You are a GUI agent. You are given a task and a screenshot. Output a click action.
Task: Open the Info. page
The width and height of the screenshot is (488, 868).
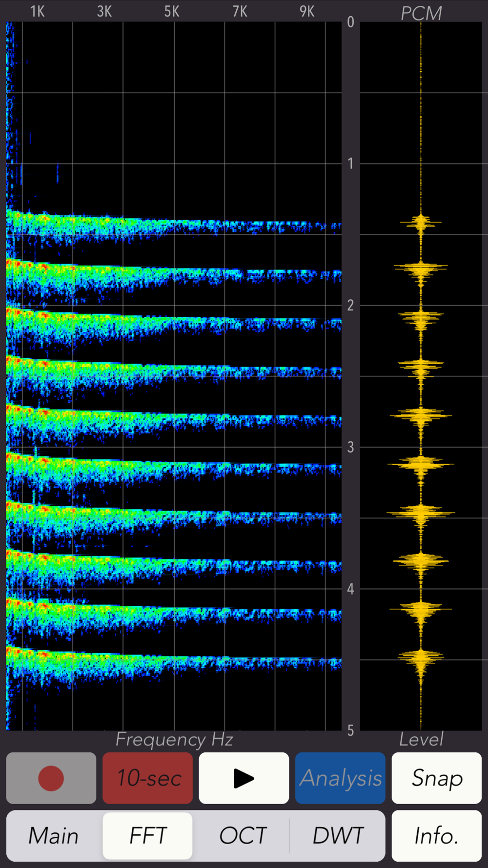coord(436,836)
